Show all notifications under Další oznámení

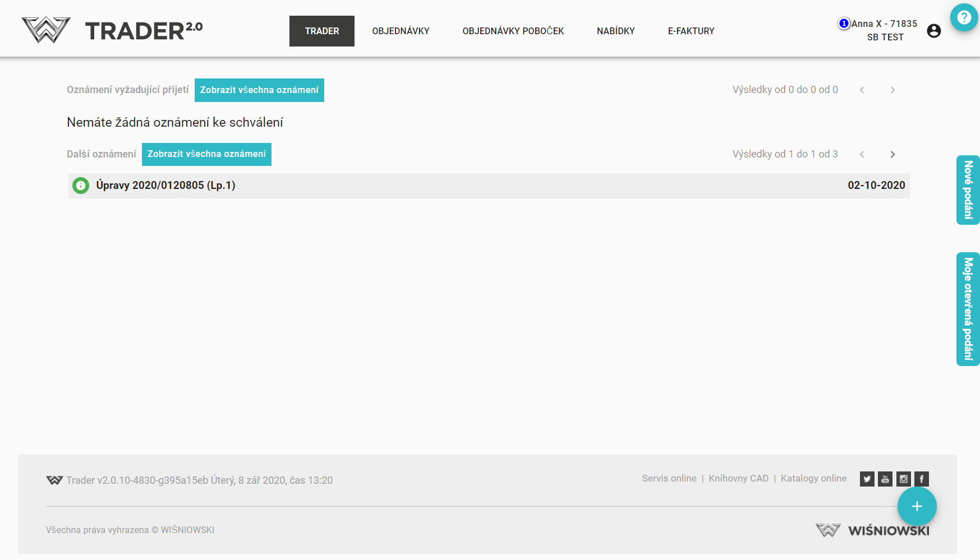pyautogui.click(x=206, y=154)
